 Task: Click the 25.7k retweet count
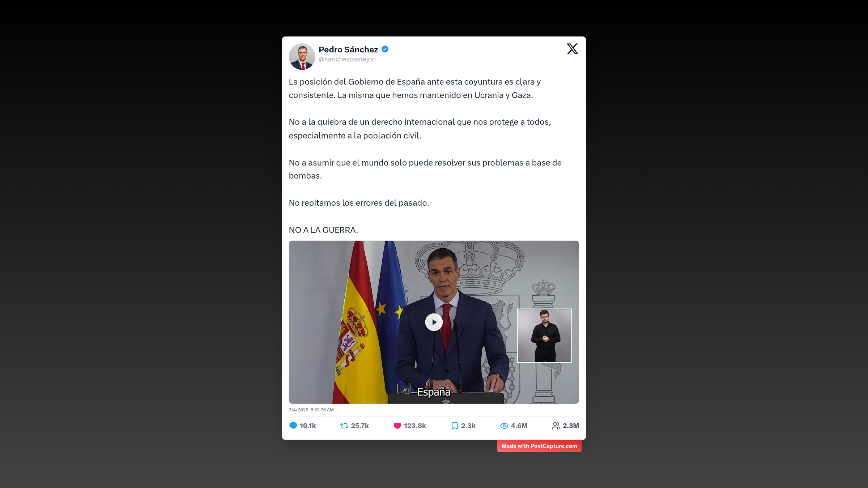coord(360,426)
